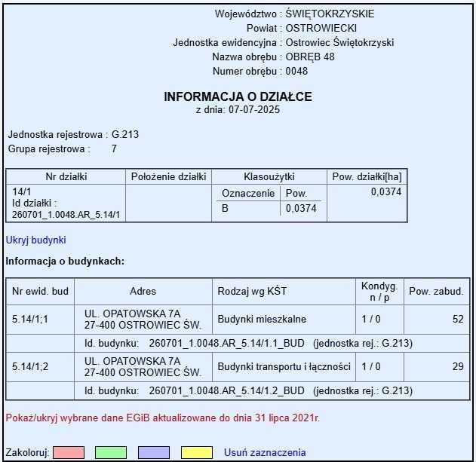Click 'Oznaczenie' subheader in Klasoużytki
This screenshot has height=462, width=476.
pyautogui.click(x=248, y=193)
